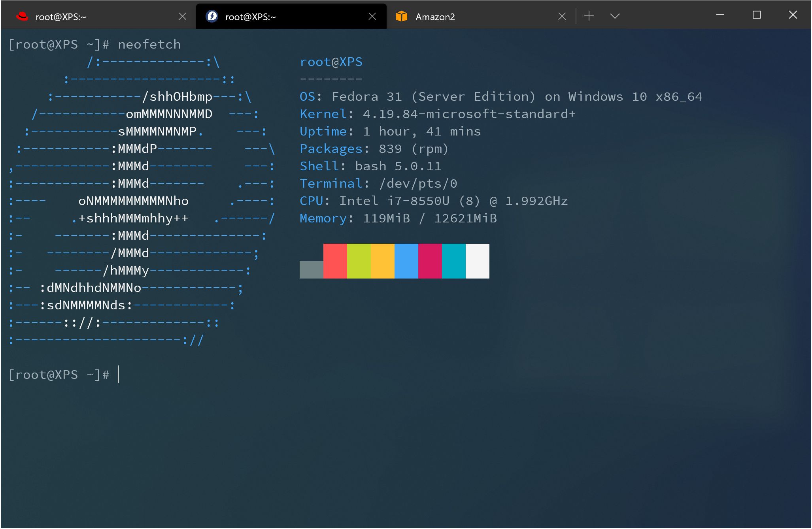Click the kernel version '4.19.84-microsoft-standard+'
This screenshot has width=812, height=529.
[x=469, y=114]
